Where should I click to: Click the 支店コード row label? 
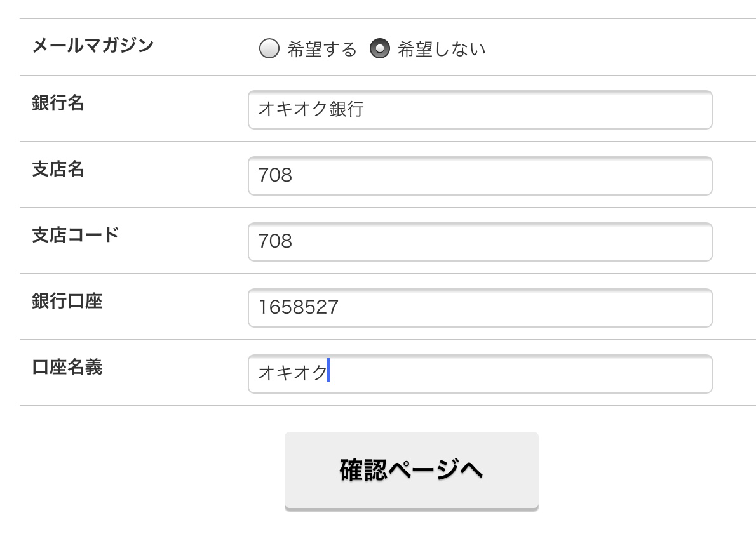pyautogui.click(x=75, y=235)
